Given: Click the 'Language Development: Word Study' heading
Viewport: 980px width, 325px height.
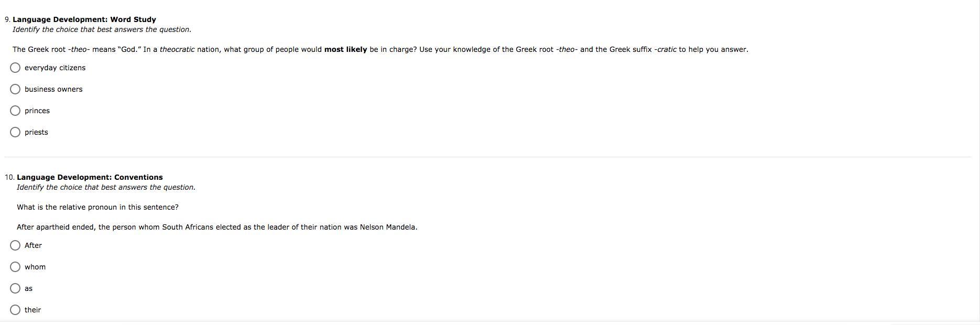Looking at the screenshot, I should [x=84, y=19].
